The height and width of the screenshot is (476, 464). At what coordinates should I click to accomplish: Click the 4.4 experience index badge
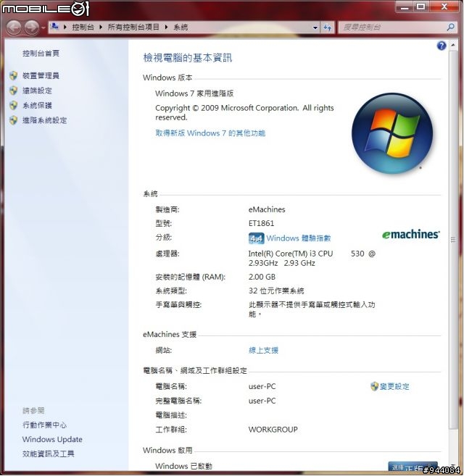(x=256, y=238)
